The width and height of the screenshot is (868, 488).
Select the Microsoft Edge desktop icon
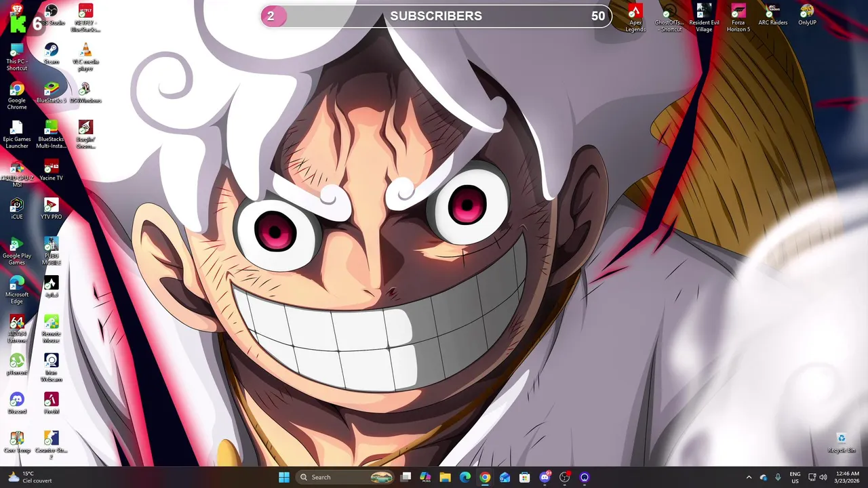coord(17,289)
